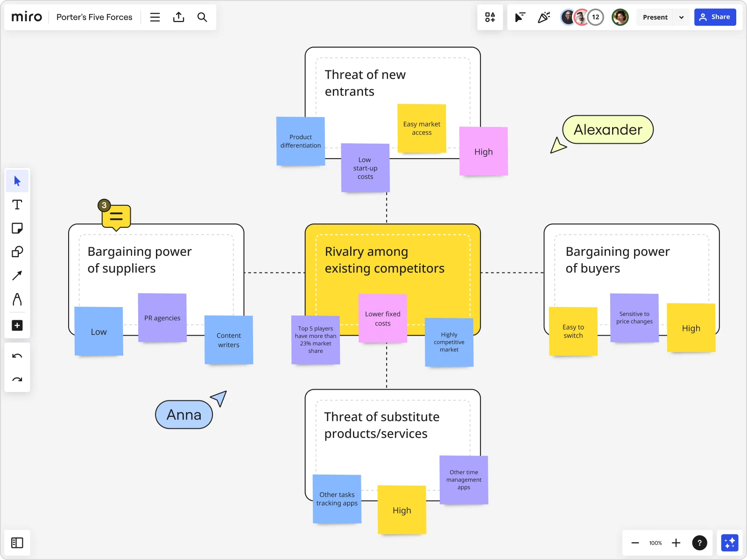Toggle the frames panel at bottom left
The width and height of the screenshot is (747, 560).
[x=17, y=542]
